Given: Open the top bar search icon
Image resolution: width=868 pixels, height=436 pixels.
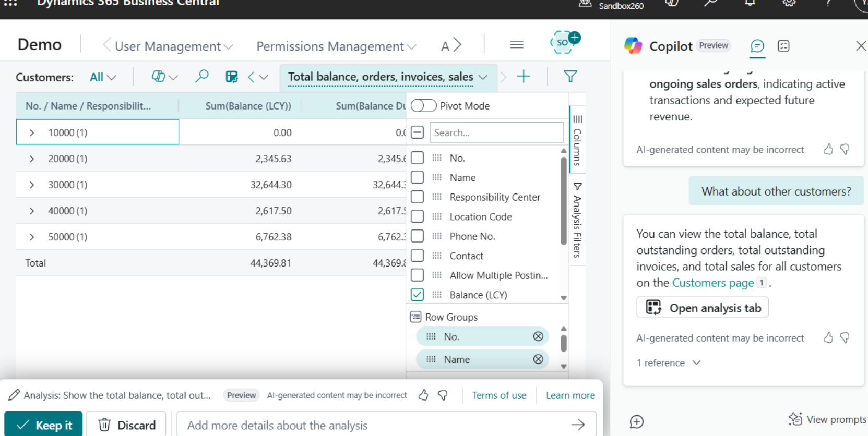Looking at the screenshot, I should [710, 3].
